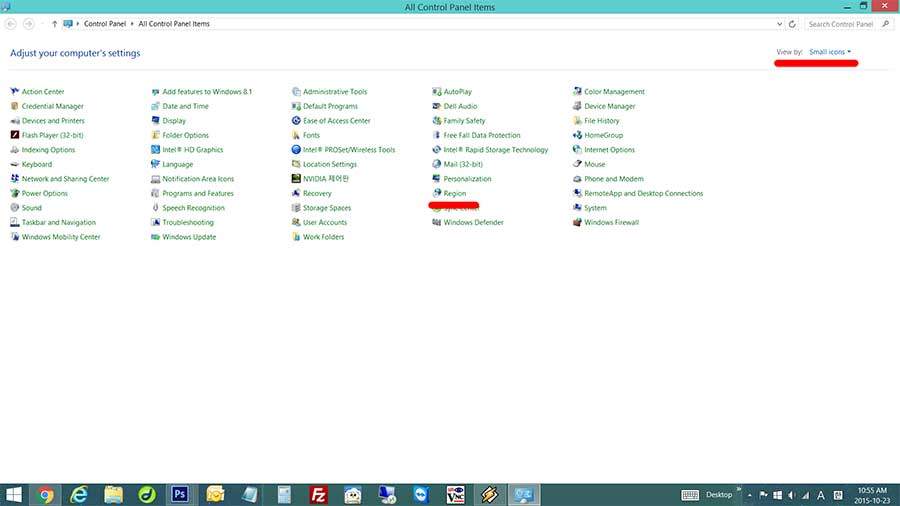
Task: Click the Taskbar and Navigation link
Action: pos(59,223)
